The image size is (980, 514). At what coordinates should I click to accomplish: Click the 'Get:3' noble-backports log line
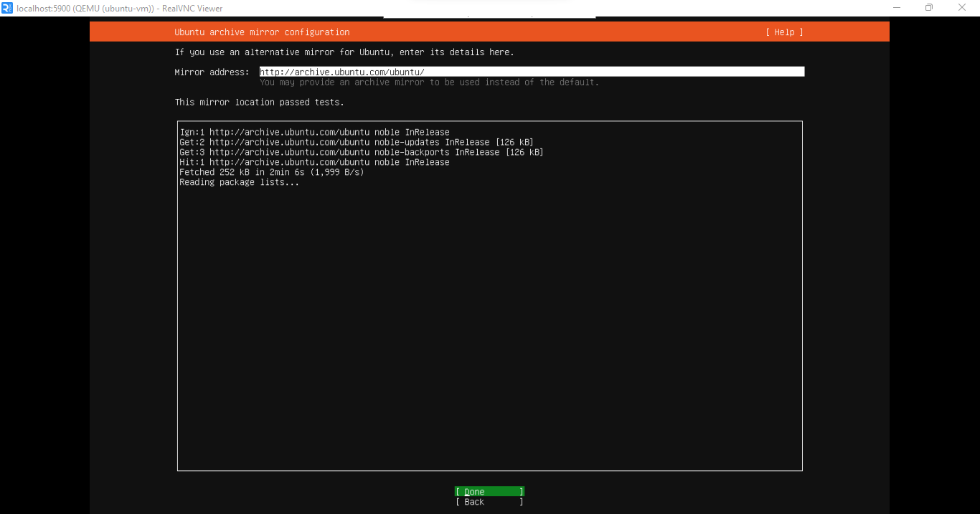[362, 152]
